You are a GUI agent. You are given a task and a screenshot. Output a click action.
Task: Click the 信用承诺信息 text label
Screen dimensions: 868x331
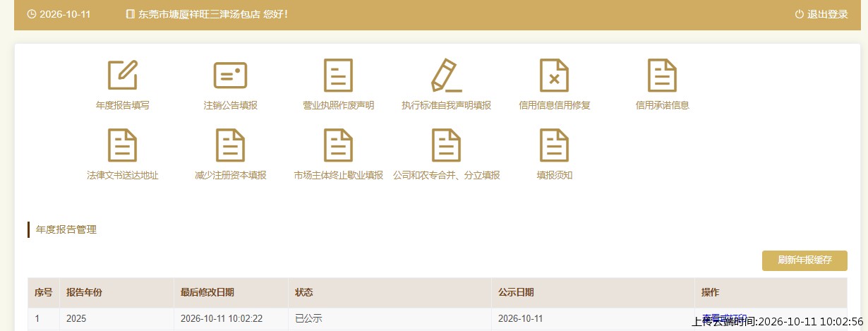click(662, 105)
